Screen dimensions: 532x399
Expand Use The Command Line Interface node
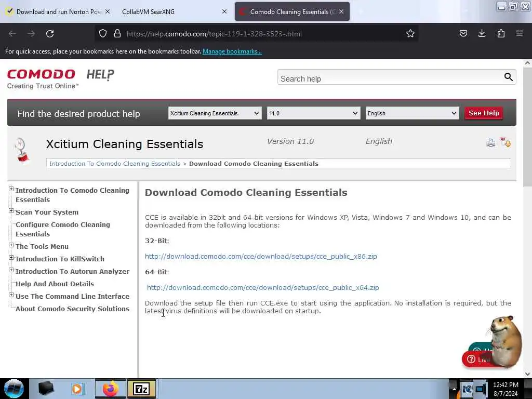click(x=11, y=295)
